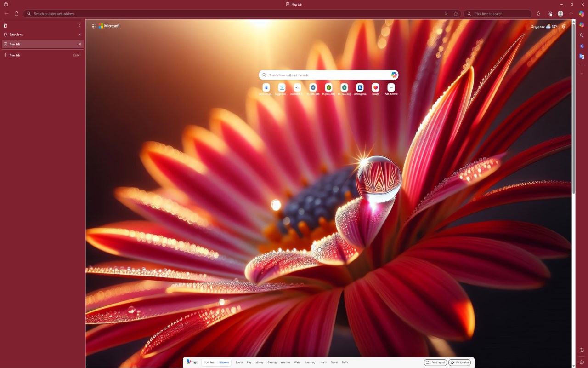
Task: Focus the 'Click here to search' box
Action: coord(498,14)
